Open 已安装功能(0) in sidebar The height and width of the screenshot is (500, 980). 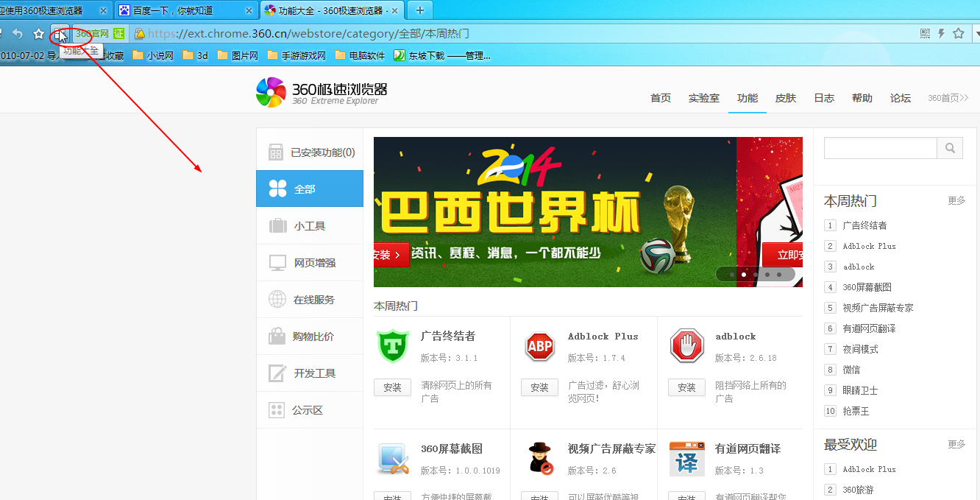(310, 152)
